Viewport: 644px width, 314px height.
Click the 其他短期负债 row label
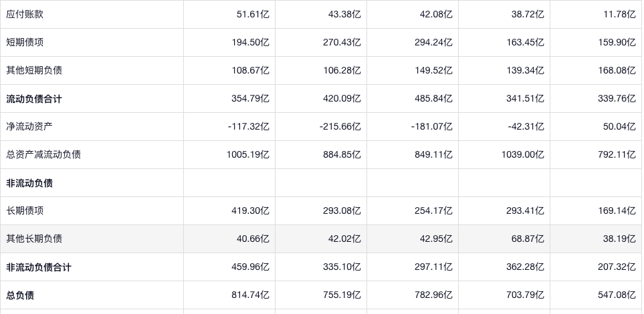point(34,70)
